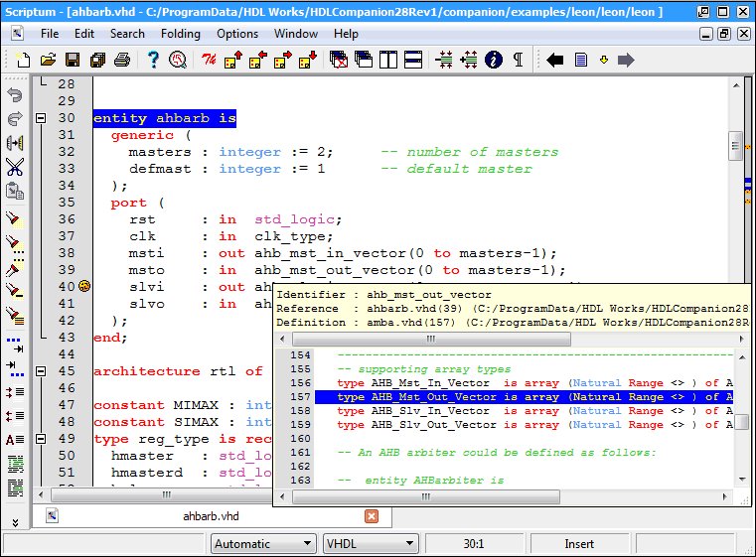Collapse the architecture fold at line 45
Image resolution: width=756 pixels, height=557 pixels.
pos(41,371)
